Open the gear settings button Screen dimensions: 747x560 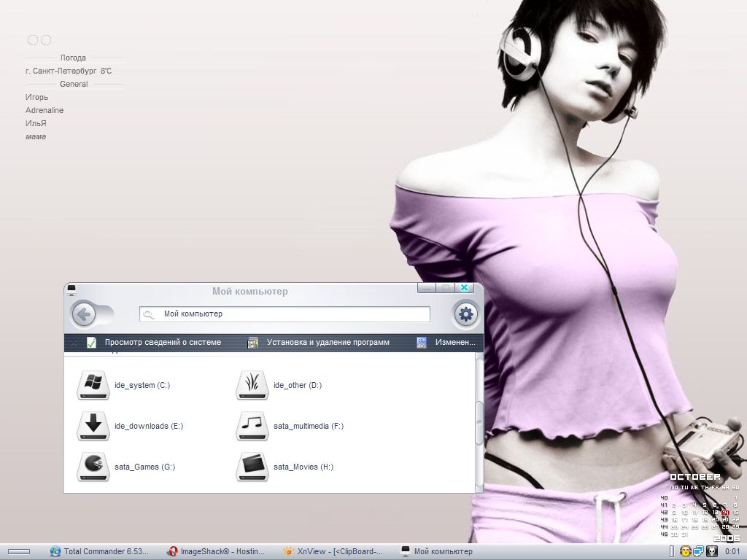(x=466, y=314)
